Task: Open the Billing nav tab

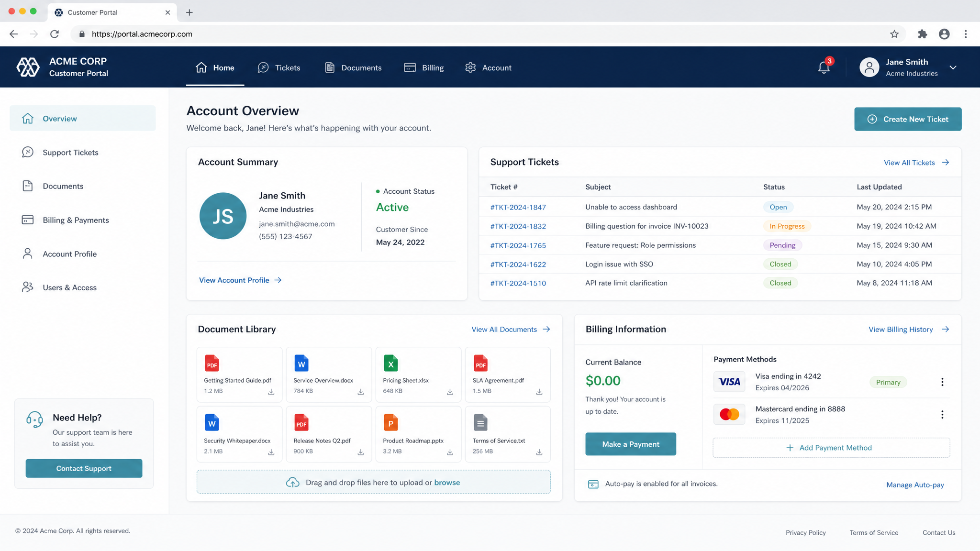Action: (424, 67)
